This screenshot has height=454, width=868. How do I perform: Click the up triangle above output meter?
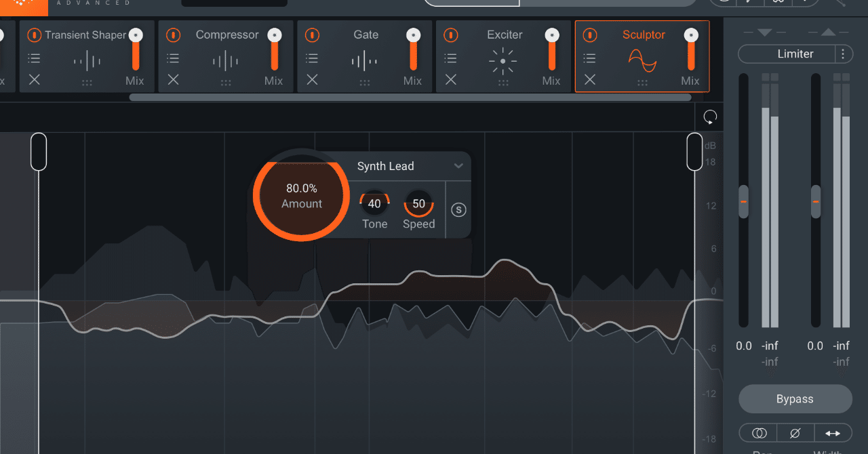coord(827,33)
